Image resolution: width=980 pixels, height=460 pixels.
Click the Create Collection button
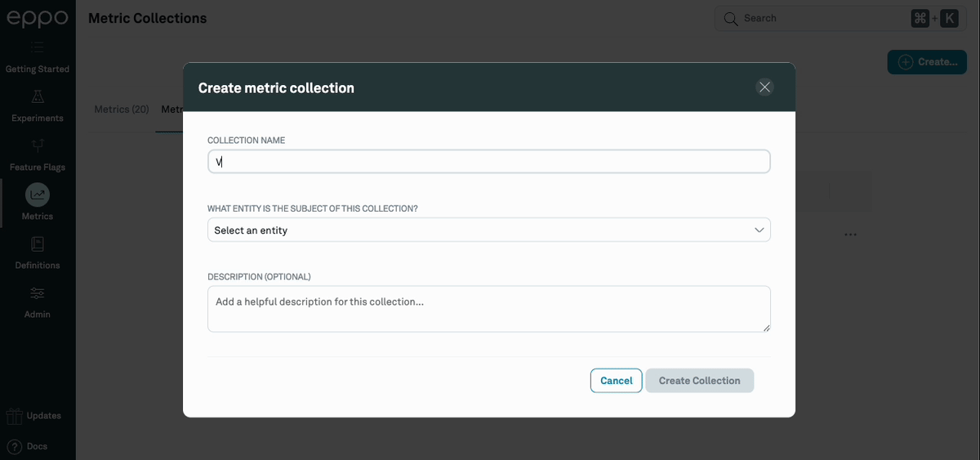point(699,381)
